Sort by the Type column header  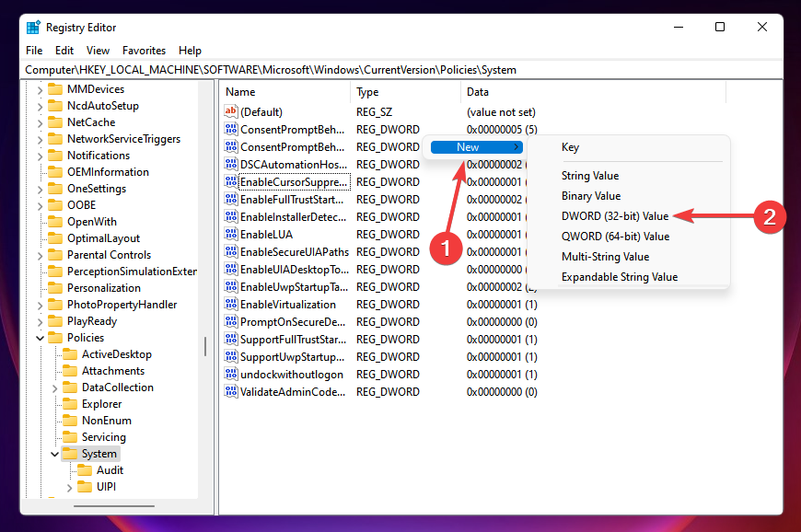point(406,92)
